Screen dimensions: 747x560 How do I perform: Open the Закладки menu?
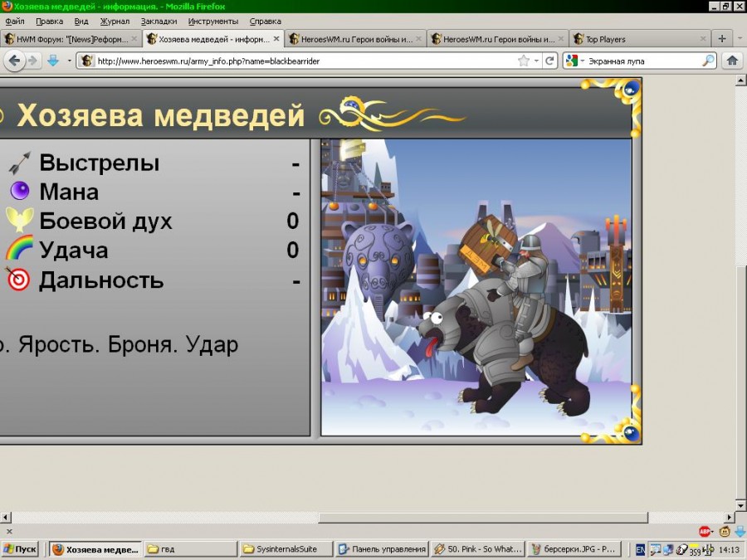(159, 21)
